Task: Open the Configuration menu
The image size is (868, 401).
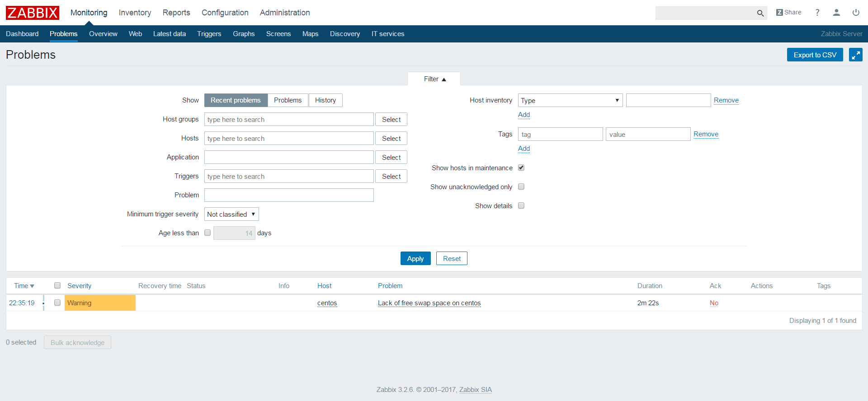Action: point(225,13)
